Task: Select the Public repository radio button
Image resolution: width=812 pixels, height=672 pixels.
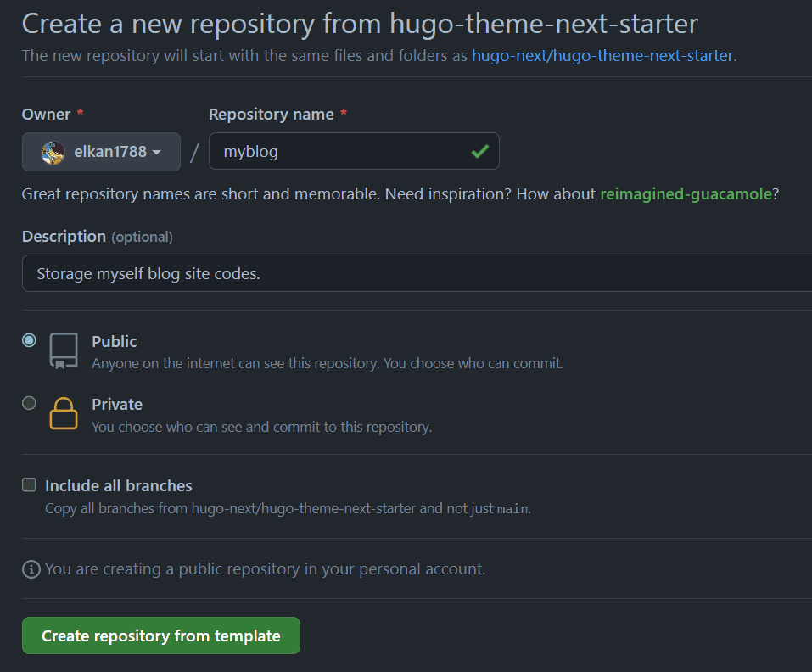Action: [x=28, y=339]
